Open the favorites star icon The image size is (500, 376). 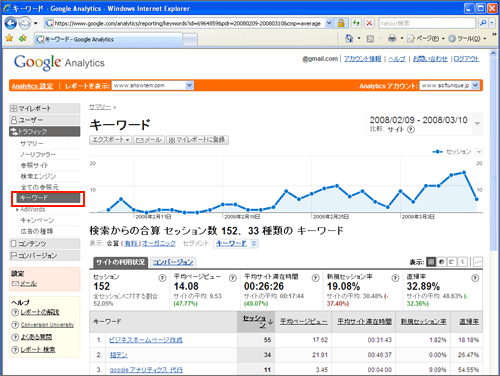pyautogui.click(x=9, y=38)
